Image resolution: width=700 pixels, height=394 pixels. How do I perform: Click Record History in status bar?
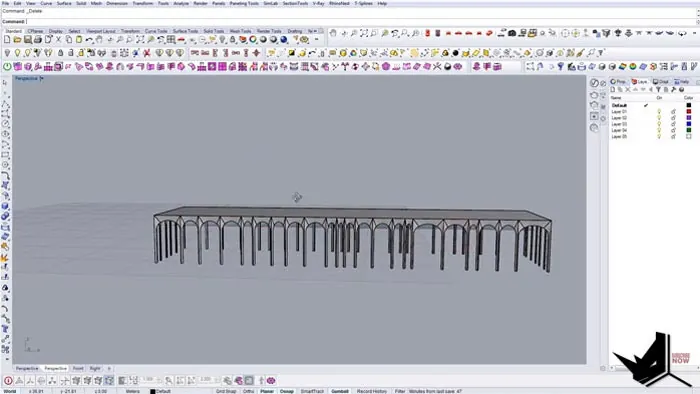point(372,391)
